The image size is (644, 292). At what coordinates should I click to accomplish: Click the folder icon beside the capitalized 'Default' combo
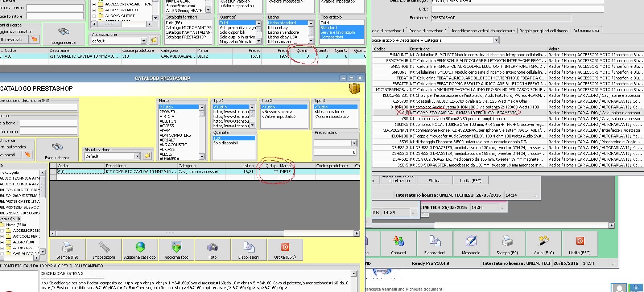(147, 156)
